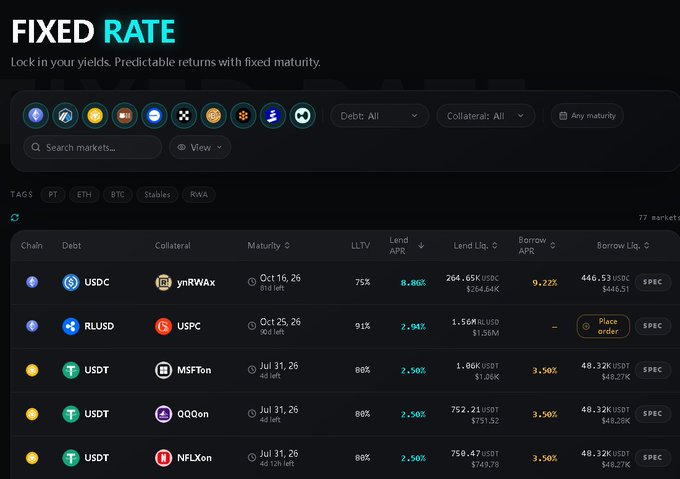Click the Collateral column header
This screenshot has width=680, height=479.
(x=173, y=245)
